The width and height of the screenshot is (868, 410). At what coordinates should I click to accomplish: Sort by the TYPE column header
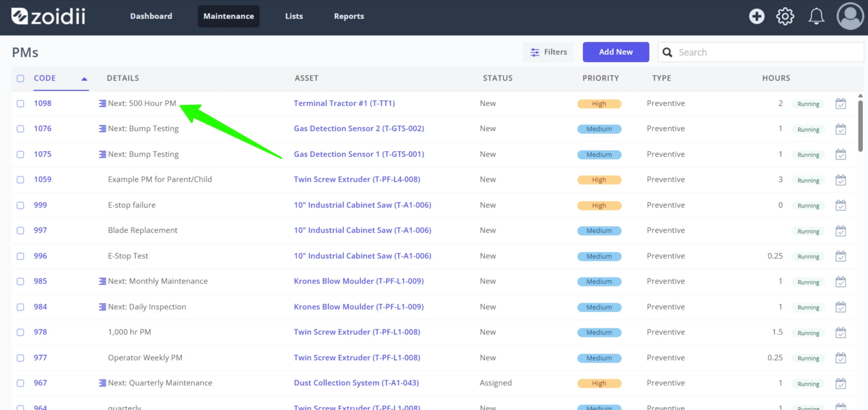coord(662,78)
